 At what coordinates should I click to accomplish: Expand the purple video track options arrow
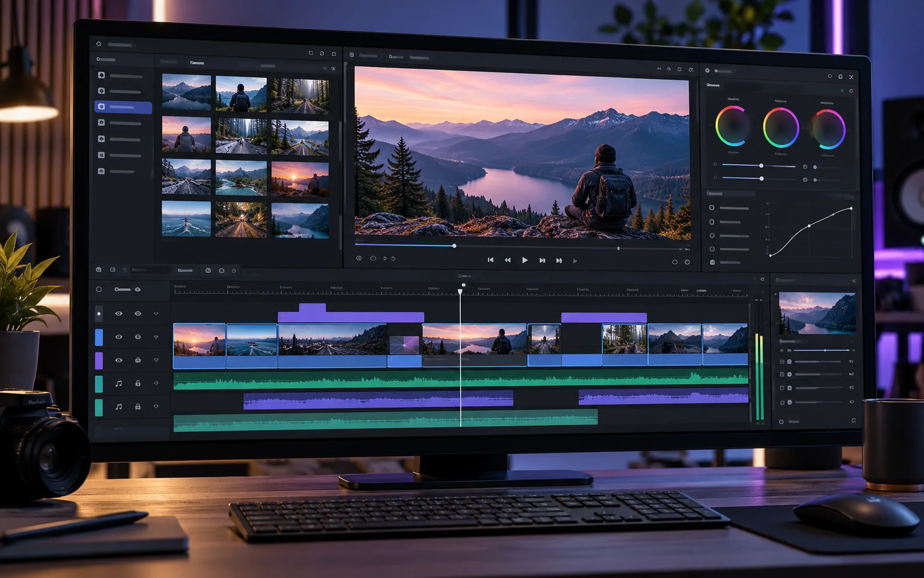coord(156,360)
